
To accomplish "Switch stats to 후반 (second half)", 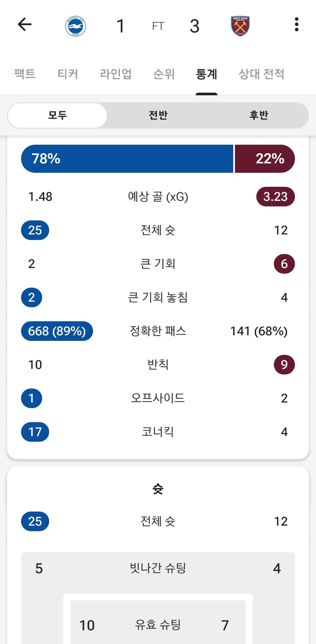I will click(x=259, y=115).
